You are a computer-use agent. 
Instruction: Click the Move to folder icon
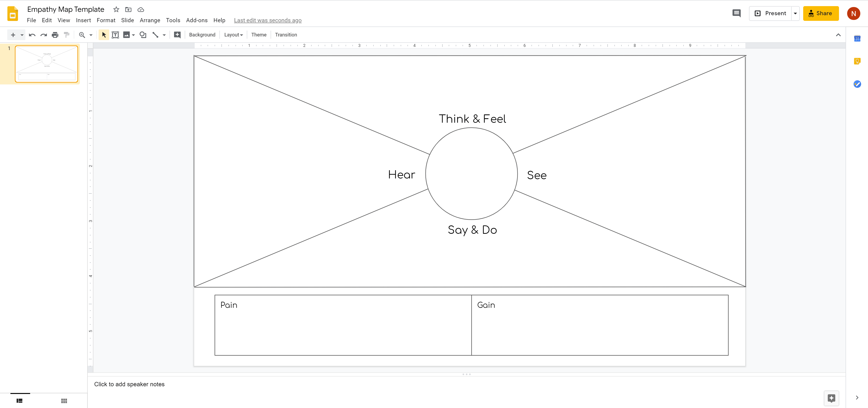pyautogui.click(x=128, y=10)
